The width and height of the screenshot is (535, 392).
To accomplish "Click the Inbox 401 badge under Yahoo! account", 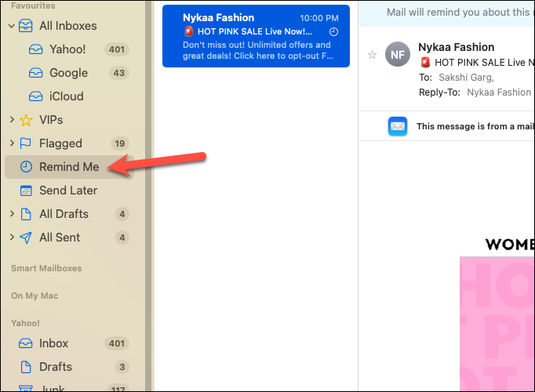I will [117, 343].
